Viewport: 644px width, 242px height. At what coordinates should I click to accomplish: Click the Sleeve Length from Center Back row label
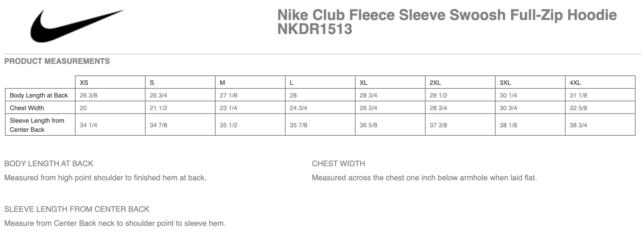click(x=37, y=125)
